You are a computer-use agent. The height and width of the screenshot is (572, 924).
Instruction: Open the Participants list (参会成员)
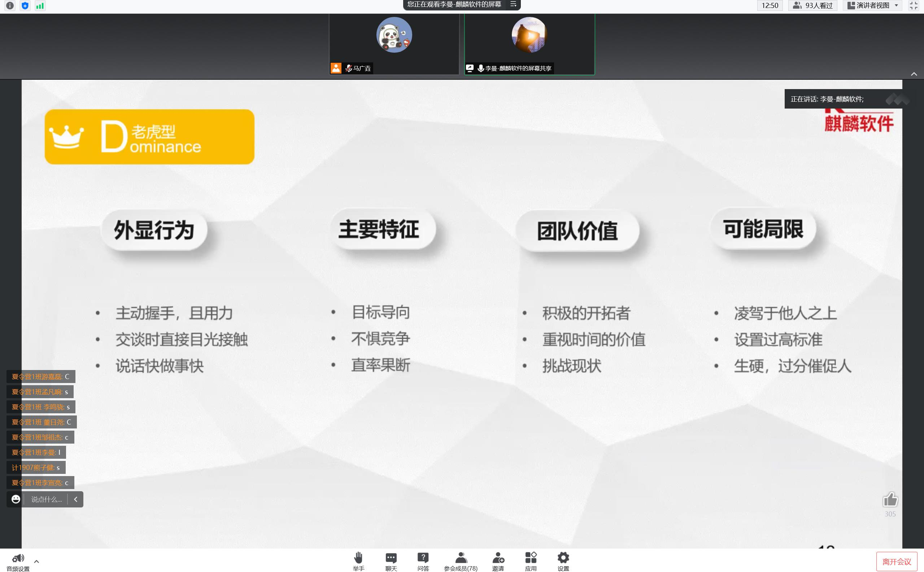point(461,558)
